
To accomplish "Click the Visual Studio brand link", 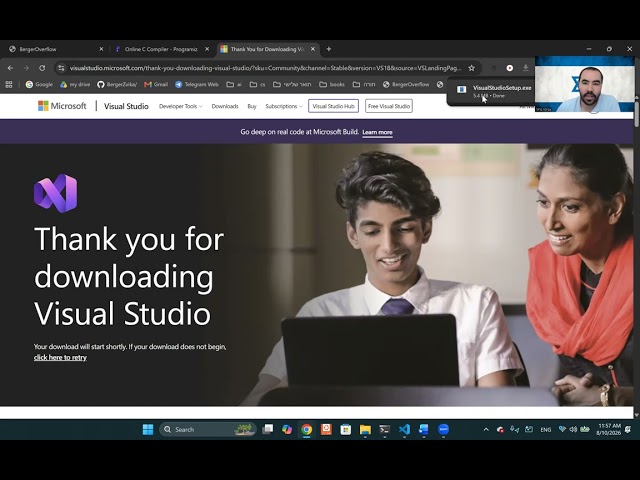I will click(x=126, y=106).
